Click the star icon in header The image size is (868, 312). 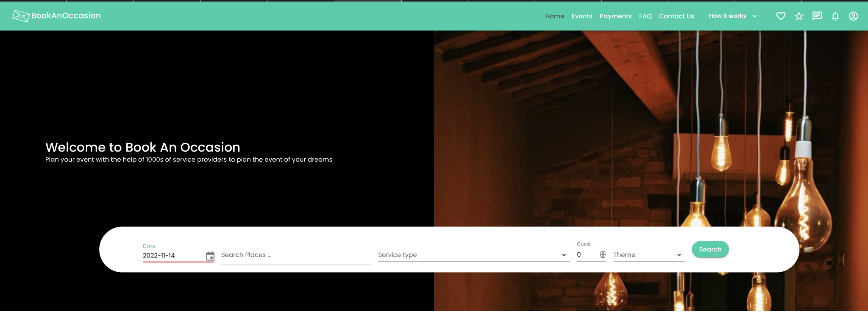click(x=799, y=16)
